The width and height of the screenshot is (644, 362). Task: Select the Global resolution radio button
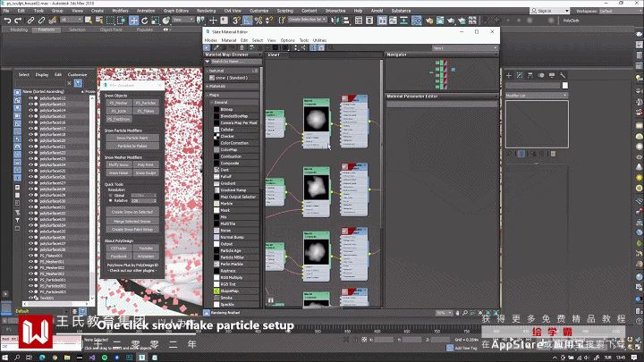[x=111, y=196]
